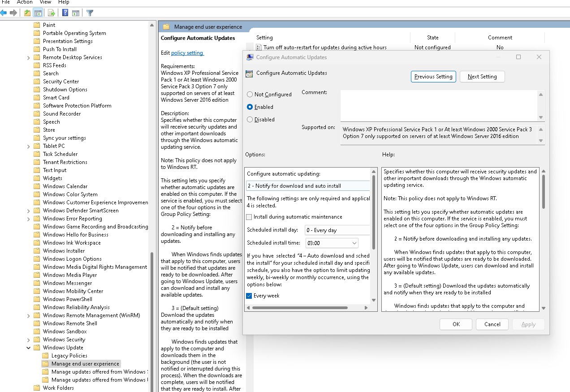Open the View menu
The width and height of the screenshot is (570, 392).
45,2
